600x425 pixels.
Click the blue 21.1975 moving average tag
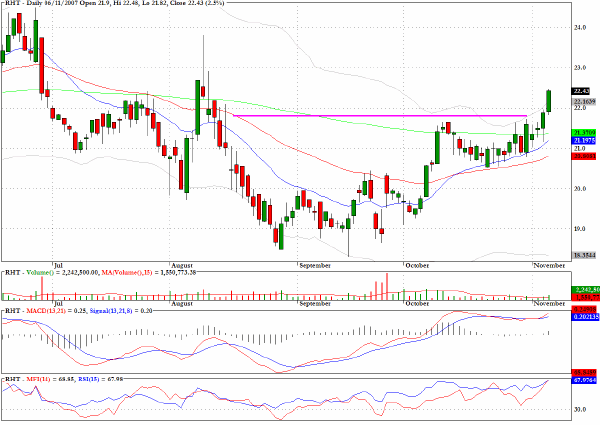coord(584,140)
